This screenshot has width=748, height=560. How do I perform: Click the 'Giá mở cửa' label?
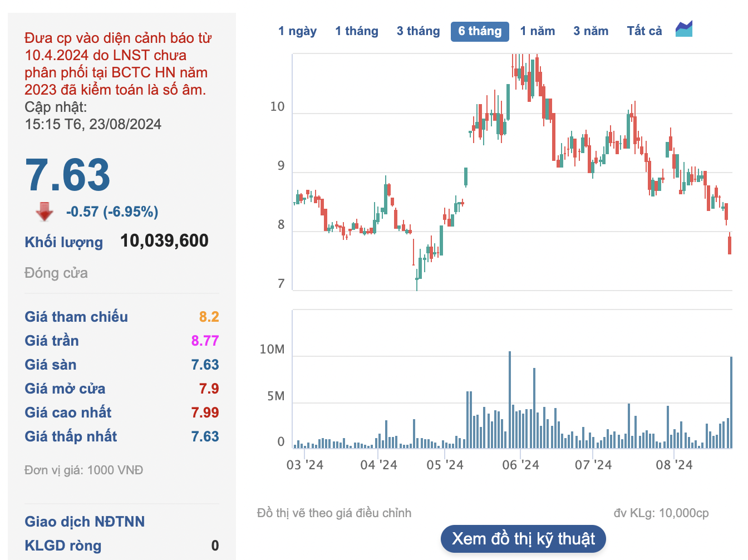pos(65,389)
